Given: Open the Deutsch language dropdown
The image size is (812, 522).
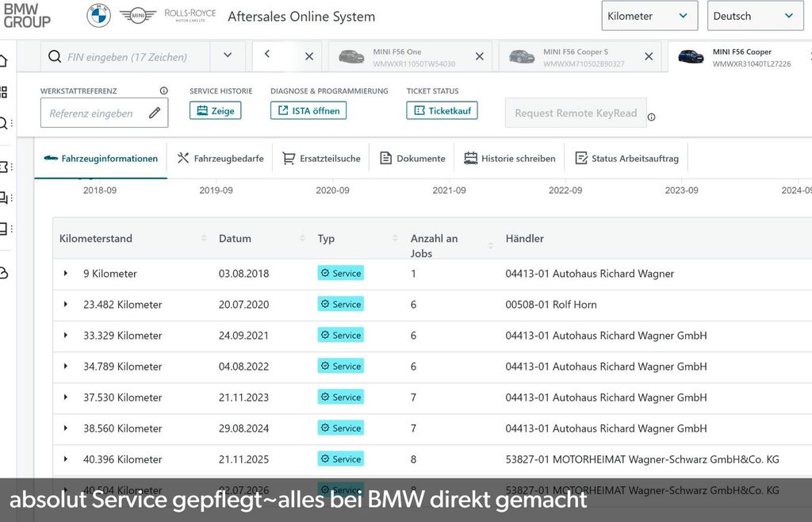Looking at the screenshot, I should (x=756, y=16).
